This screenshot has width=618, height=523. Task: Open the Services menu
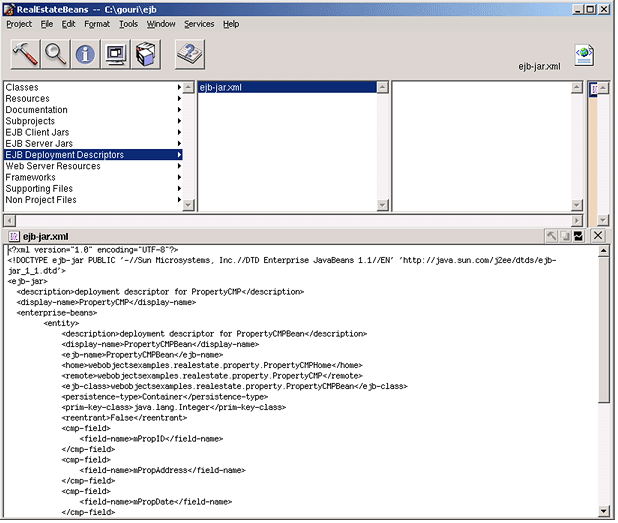[198, 23]
